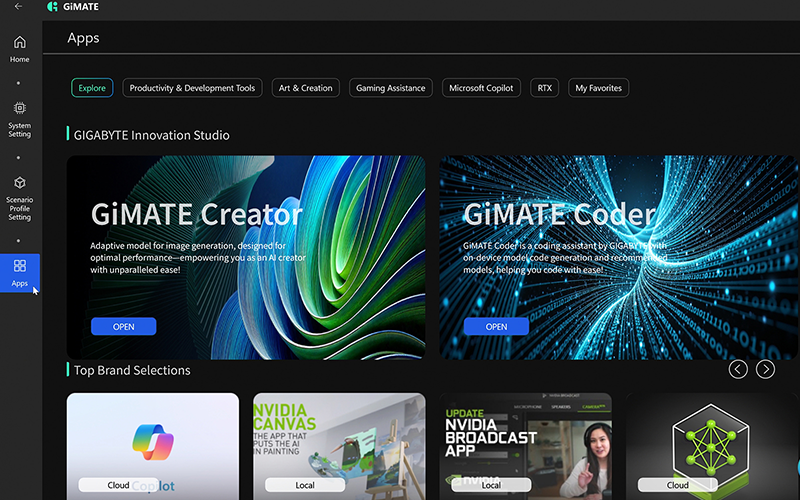
Task: Show Microsoft Copilot apps category
Action: 481,88
